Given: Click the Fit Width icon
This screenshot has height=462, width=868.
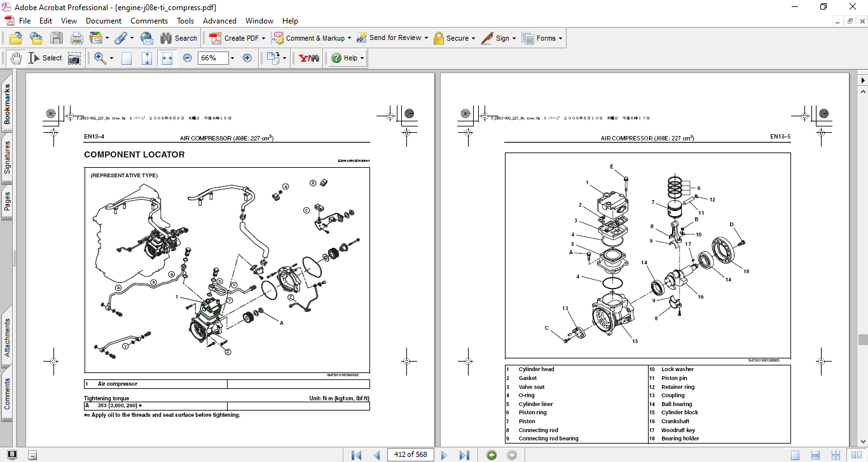Looking at the screenshot, I should (167, 58).
